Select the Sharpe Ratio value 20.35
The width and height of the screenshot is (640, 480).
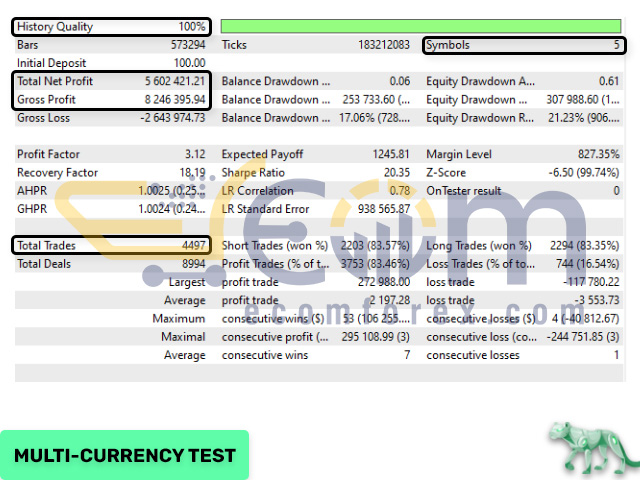pyautogui.click(x=396, y=173)
